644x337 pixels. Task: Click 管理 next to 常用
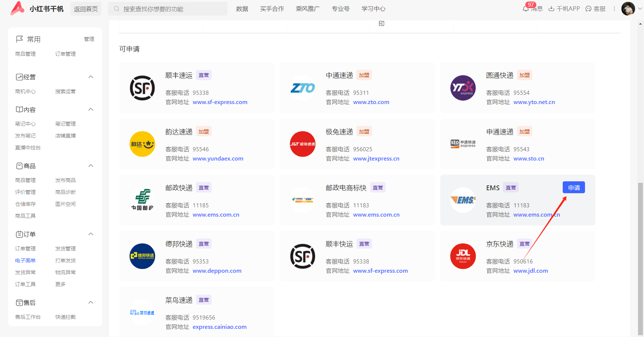[x=89, y=39]
